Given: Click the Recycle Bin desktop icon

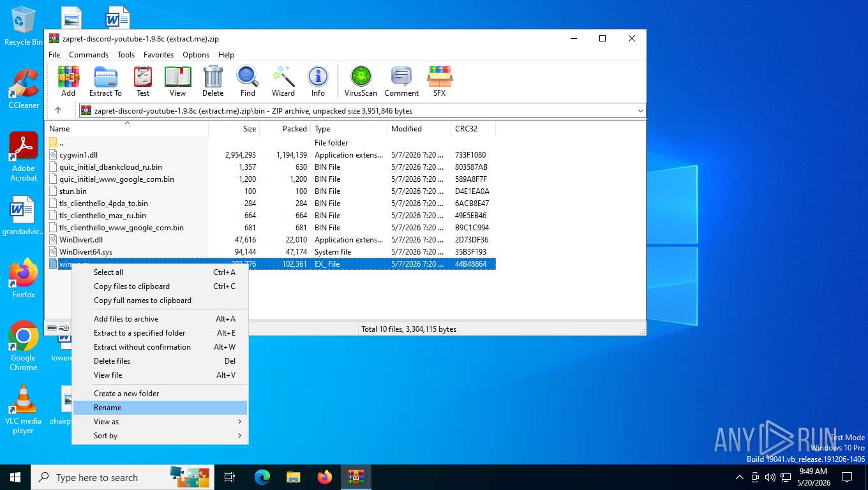Looking at the screenshot, I should point(24,26).
